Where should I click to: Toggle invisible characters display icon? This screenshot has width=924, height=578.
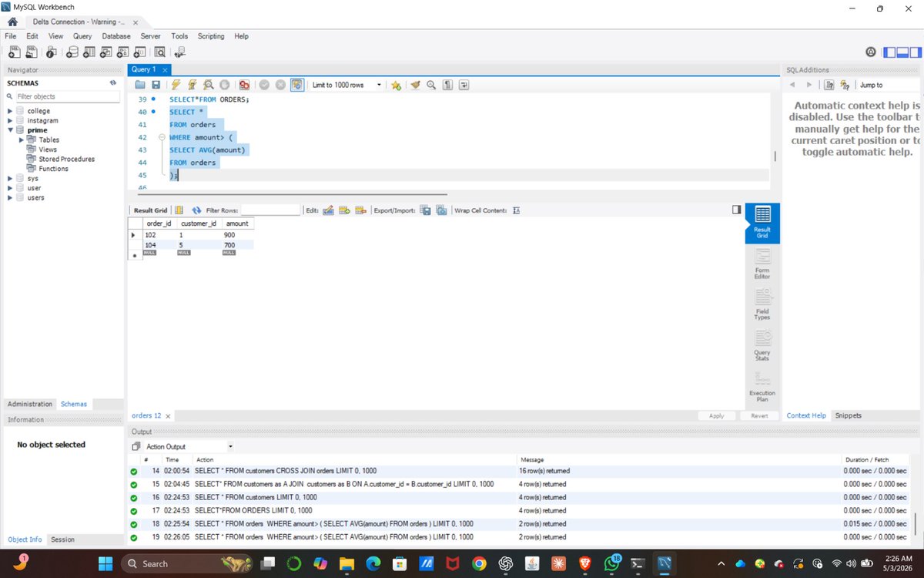point(447,85)
